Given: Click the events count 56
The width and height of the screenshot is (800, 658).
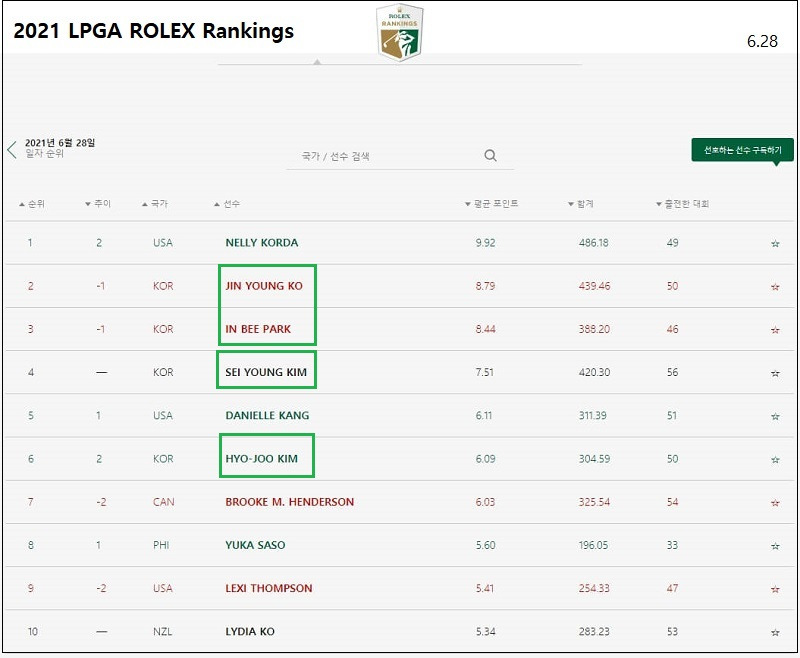Looking at the screenshot, I should 672,372.
